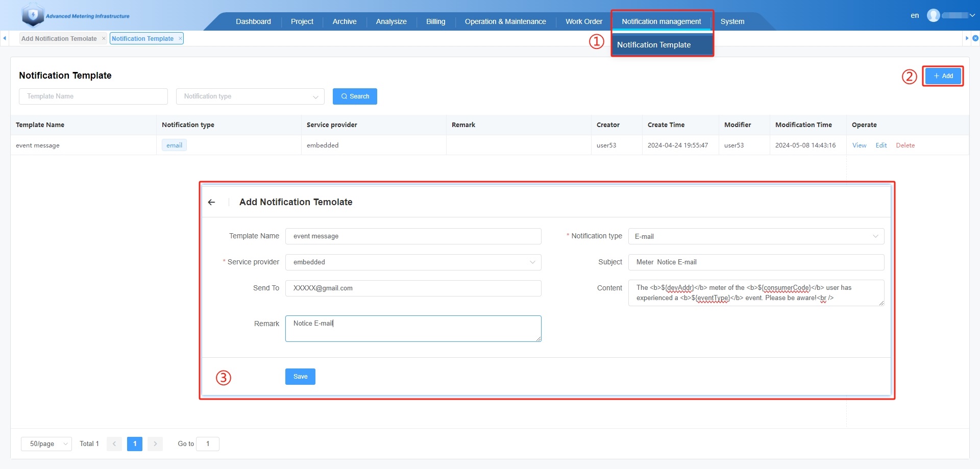980x469 pixels.
Task: Click the Send To email field
Action: click(413, 288)
